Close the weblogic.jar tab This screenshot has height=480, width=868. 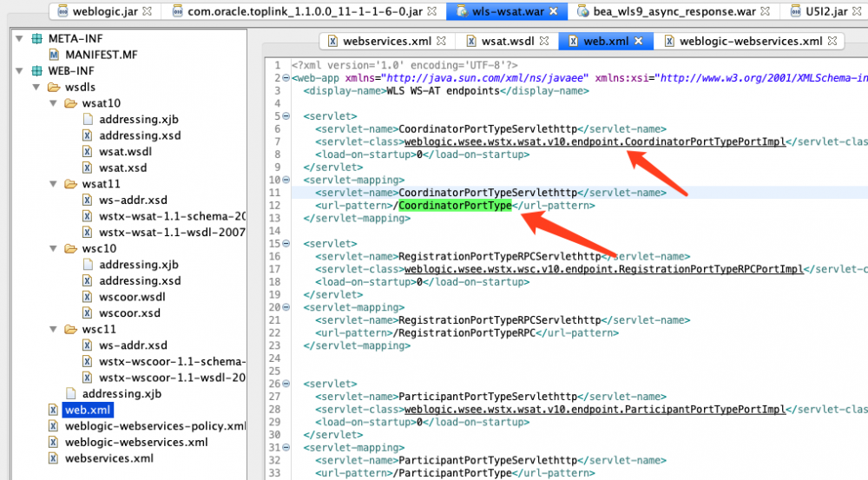pos(147,11)
